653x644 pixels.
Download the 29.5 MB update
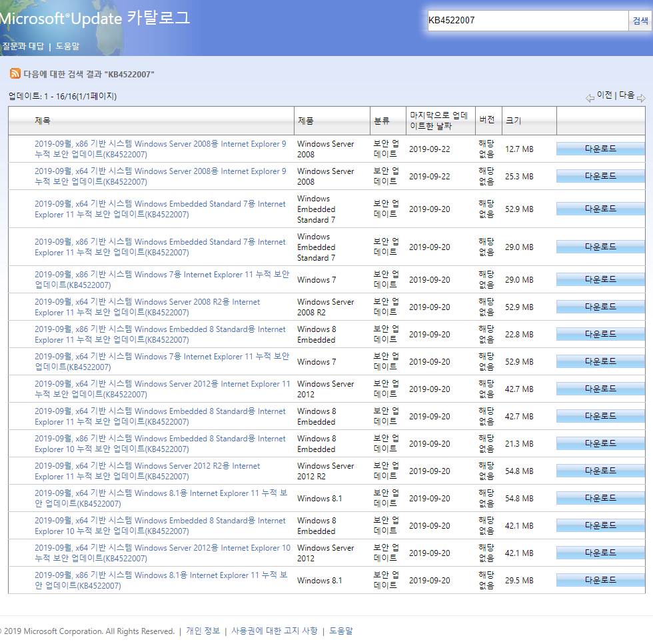click(600, 580)
